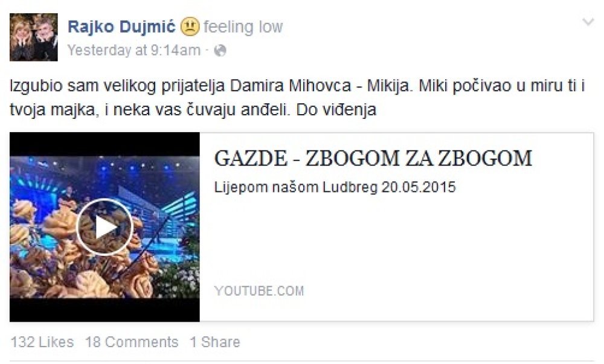The height and width of the screenshot is (364, 604).
Task: Open the Rajko Dujmić profile name link
Action: click(x=121, y=27)
